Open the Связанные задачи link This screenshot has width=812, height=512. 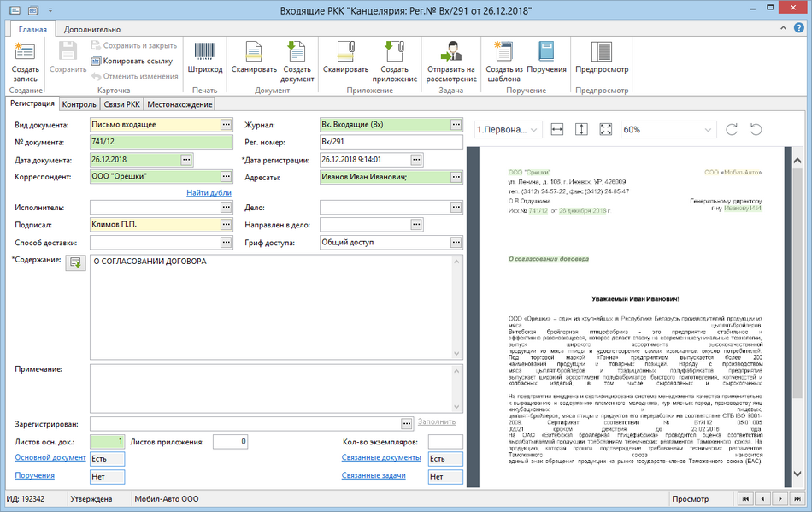pyautogui.click(x=374, y=475)
